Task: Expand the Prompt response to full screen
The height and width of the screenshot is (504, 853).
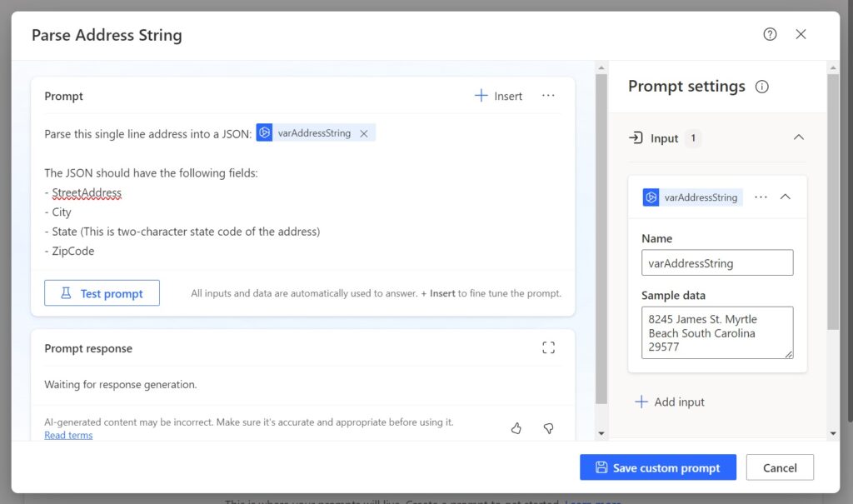Action: (x=548, y=347)
